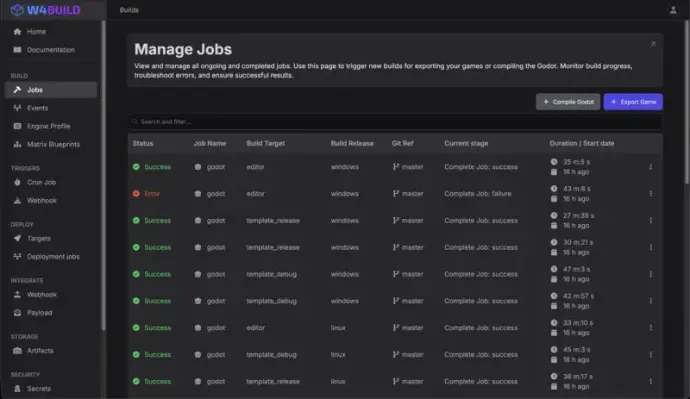Dismiss the Manage Jobs info banner
Image resolution: width=690 pixels, height=399 pixels.
[653, 44]
